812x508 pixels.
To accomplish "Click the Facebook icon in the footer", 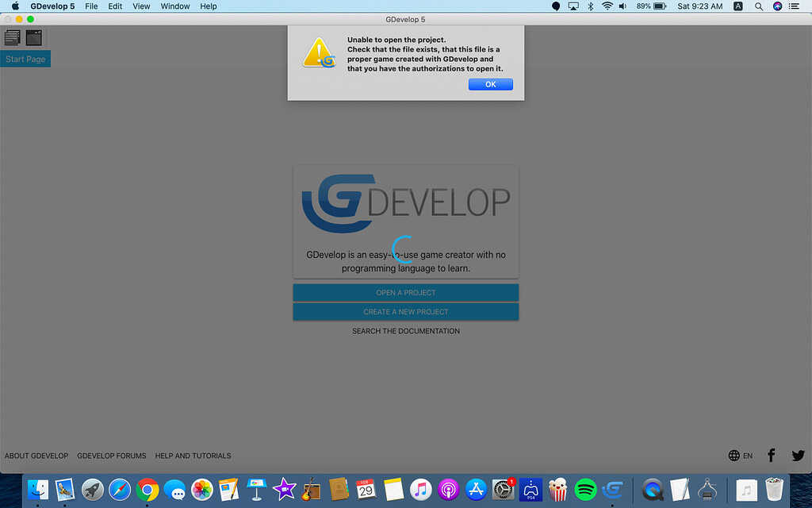I will click(771, 456).
